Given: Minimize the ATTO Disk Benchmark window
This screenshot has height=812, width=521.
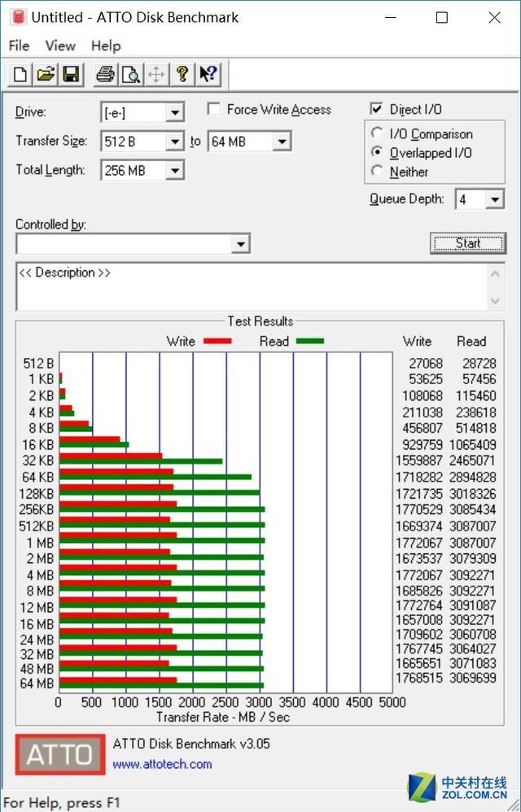Looking at the screenshot, I should pyautogui.click(x=391, y=18).
